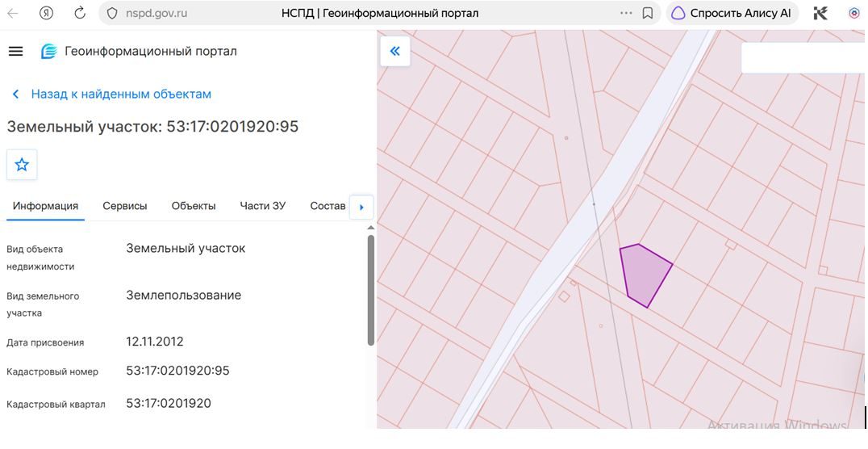The image size is (868, 449).
Task: Click the info panel vertical scrollbar
Action: (x=371, y=290)
